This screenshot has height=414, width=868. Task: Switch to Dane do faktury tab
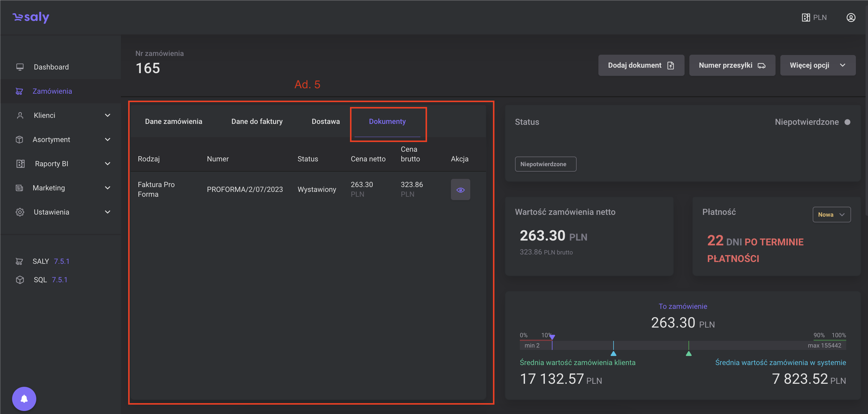(257, 121)
